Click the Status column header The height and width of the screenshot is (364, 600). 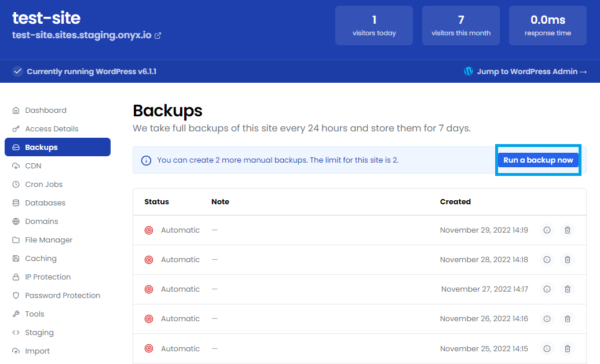[x=156, y=202]
